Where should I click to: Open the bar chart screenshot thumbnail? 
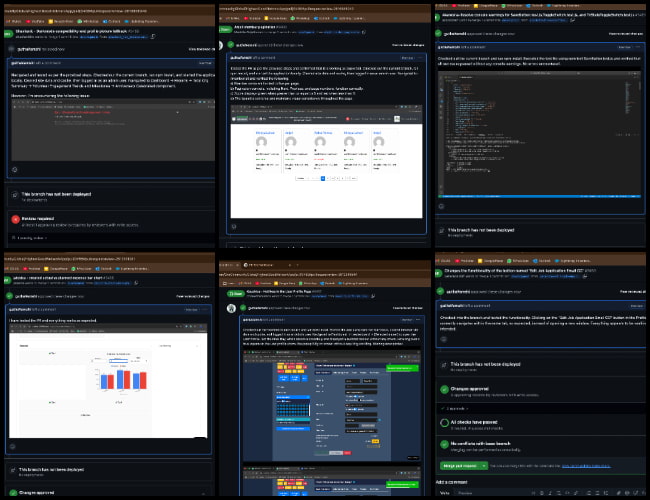pyautogui.click(x=108, y=381)
